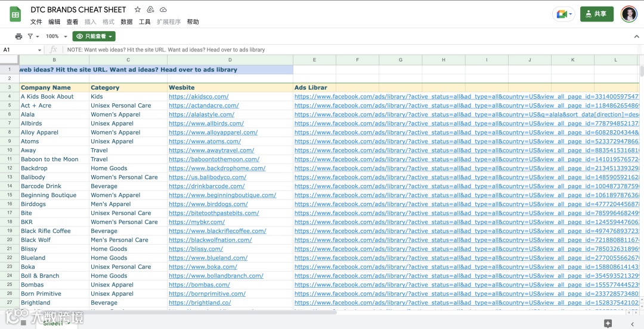This screenshot has height=329, width=644.
Task: Open the 工具 menu
Action: coord(144,22)
